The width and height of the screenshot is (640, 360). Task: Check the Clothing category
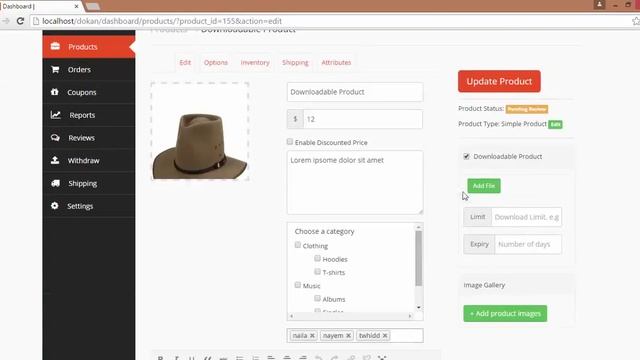298,245
